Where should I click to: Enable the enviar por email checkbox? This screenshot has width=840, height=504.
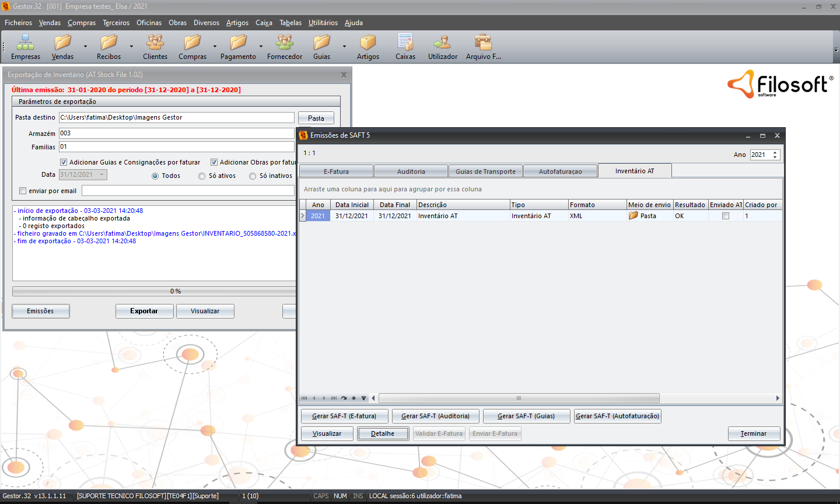pos(23,191)
